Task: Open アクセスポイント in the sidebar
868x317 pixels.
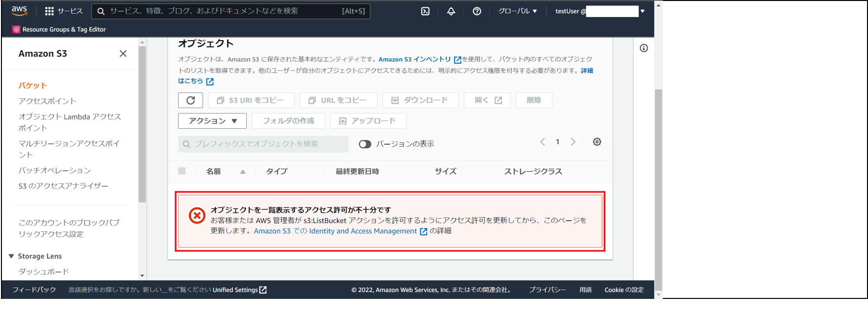Action: 47,101
